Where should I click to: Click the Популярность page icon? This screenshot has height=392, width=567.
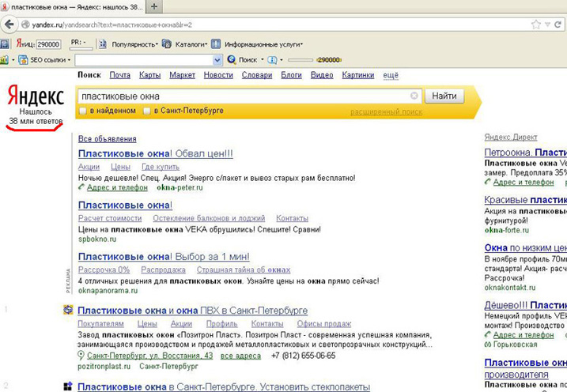click(x=103, y=44)
